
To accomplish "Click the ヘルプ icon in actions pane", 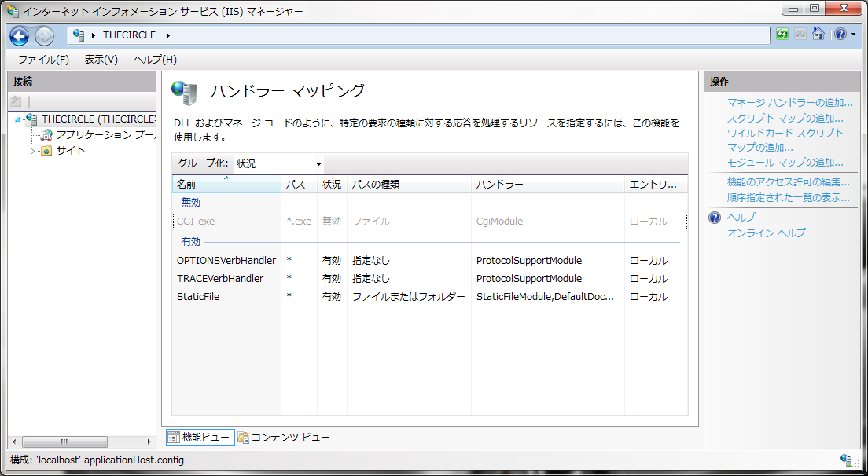I will click(x=715, y=218).
